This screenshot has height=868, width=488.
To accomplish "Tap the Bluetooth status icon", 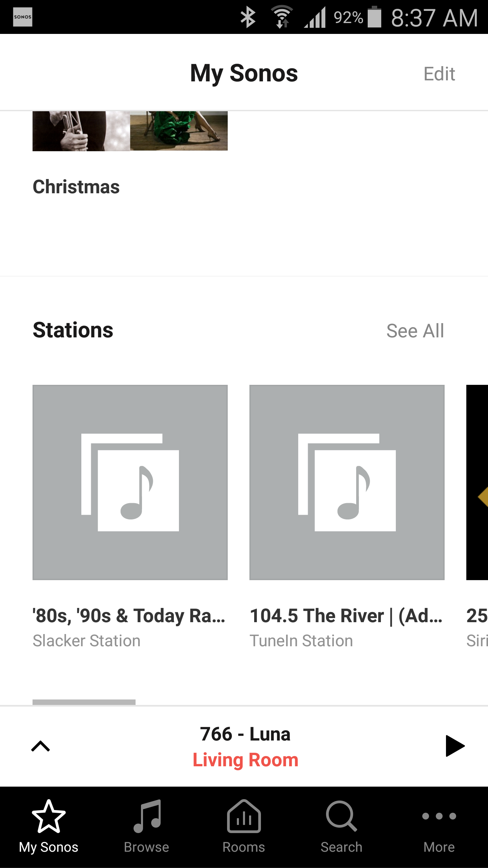I will tap(248, 17).
